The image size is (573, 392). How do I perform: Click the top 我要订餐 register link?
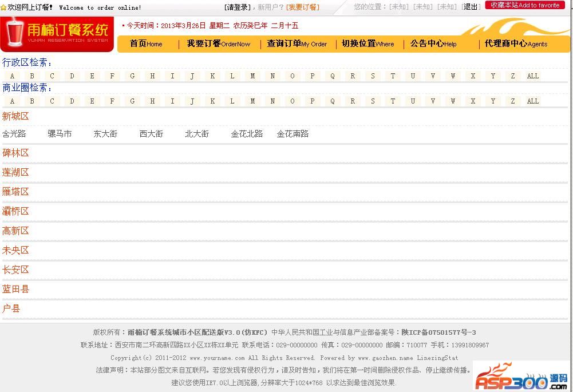303,7
